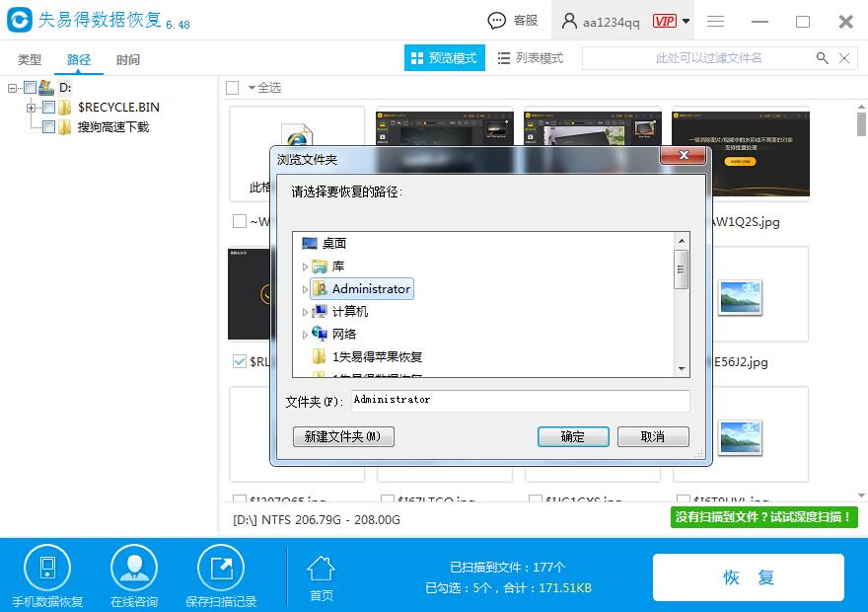Open the 全选 dropdown arrow
The image size is (868, 612).
point(252,88)
